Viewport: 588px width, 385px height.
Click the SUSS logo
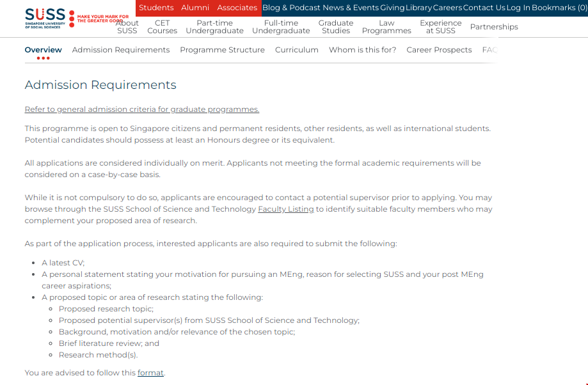pyautogui.click(x=45, y=17)
